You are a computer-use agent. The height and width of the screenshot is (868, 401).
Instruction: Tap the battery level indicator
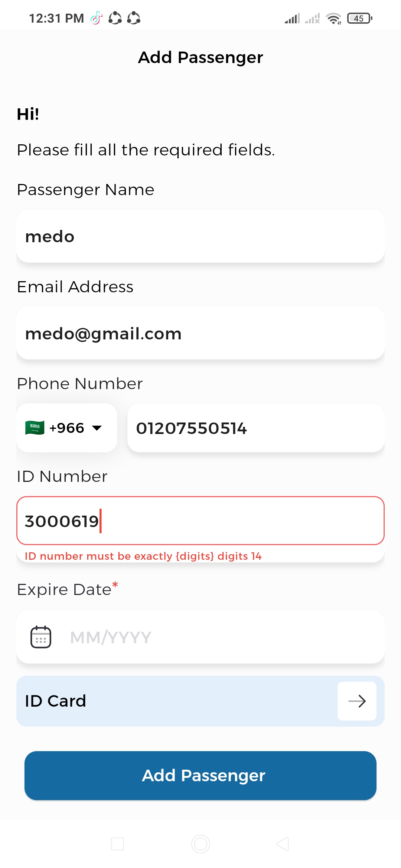tap(359, 18)
